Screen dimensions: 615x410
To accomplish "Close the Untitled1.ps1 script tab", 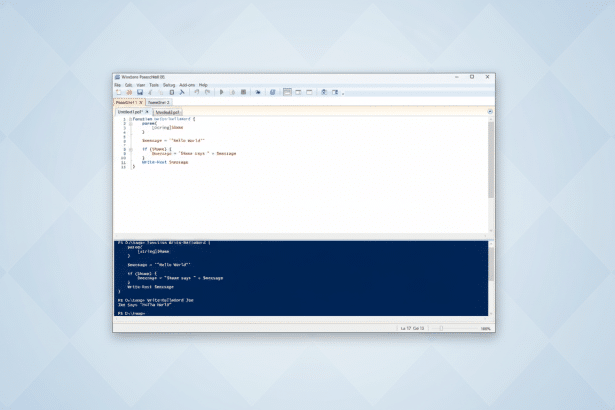I will (147, 112).
